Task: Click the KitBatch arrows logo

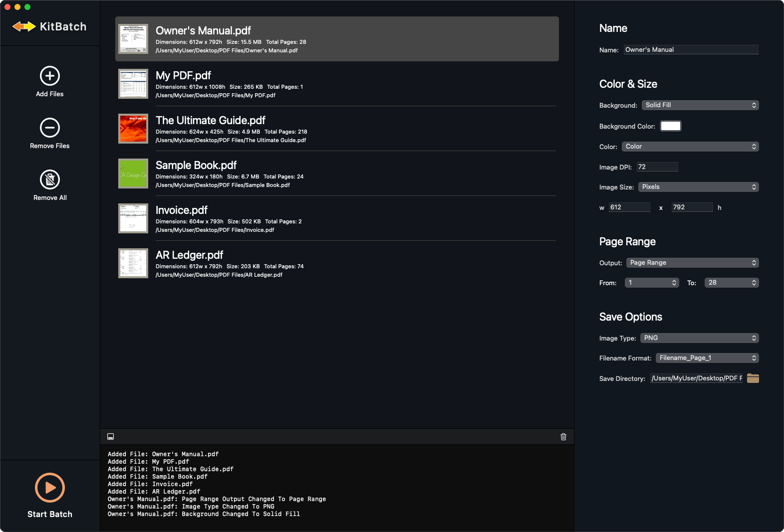Action: click(x=24, y=26)
